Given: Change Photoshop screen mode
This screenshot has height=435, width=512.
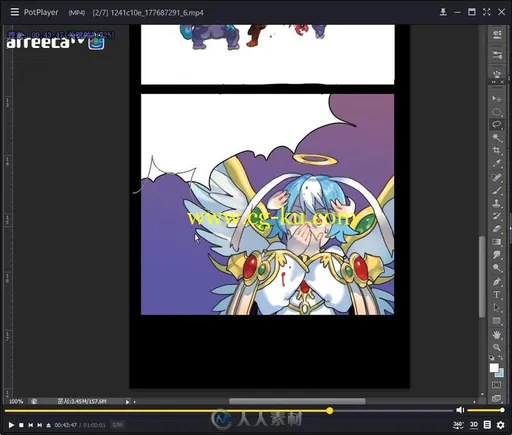Looking at the screenshot, I should (496, 398).
